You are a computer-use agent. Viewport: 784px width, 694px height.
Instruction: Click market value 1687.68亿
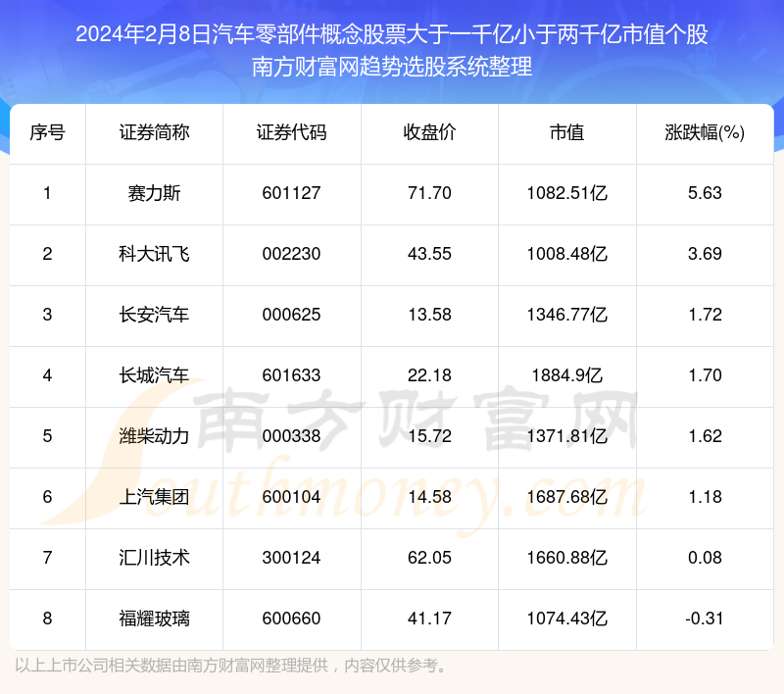click(x=567, y=497)
